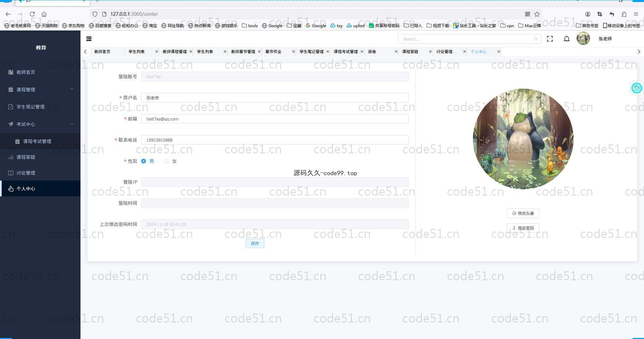Close the 讨论管理 tab
644x339 pixels.
pyautogui.click(x=465, y=52)
